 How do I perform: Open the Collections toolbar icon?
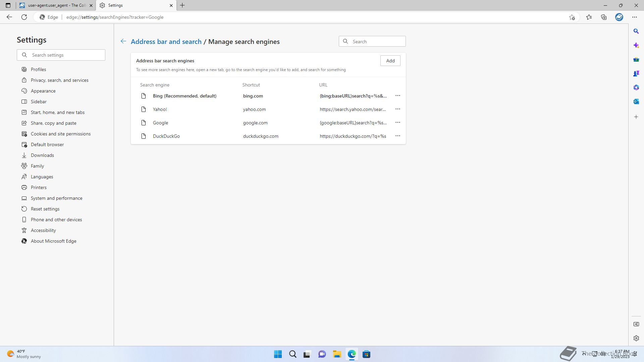(604, 17)
